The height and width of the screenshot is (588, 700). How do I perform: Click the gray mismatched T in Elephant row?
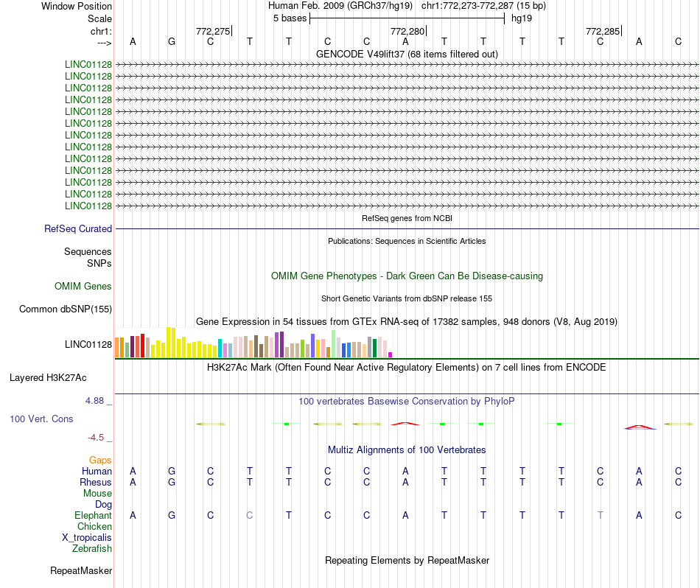point(601,515)
